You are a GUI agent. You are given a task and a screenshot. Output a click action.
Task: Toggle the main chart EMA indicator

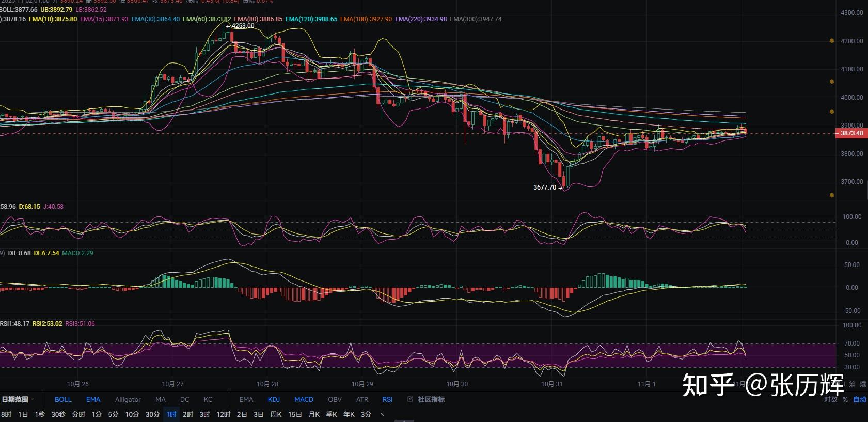point(93,399)
